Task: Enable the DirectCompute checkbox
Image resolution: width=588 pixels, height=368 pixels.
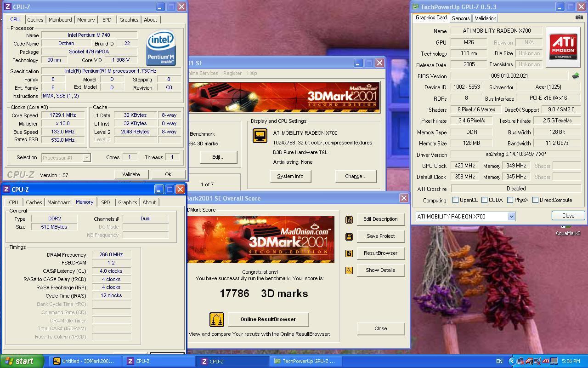Action: point(535,200)
